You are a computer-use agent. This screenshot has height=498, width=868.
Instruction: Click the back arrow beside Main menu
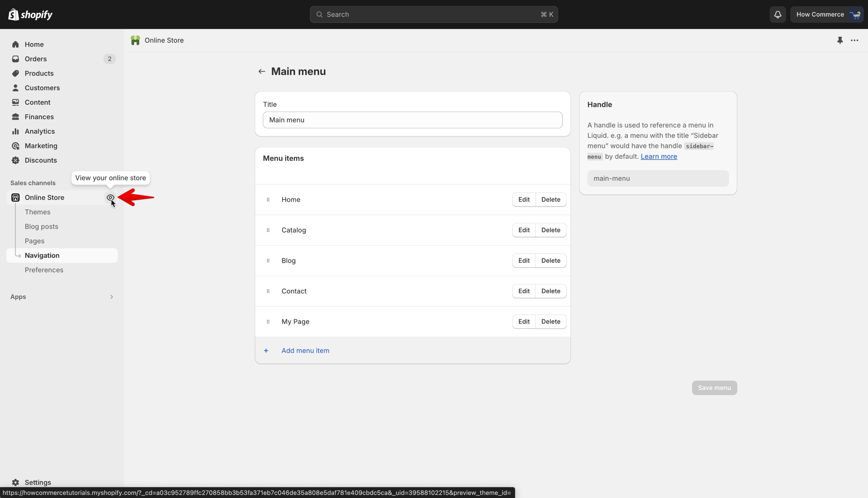click(262, 71)
